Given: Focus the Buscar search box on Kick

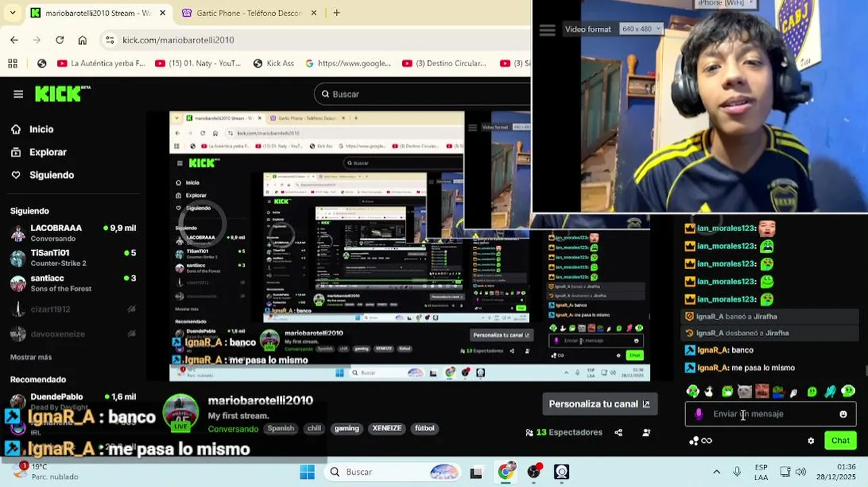Looking at the screenshot, I should click(x=423, y=94).
